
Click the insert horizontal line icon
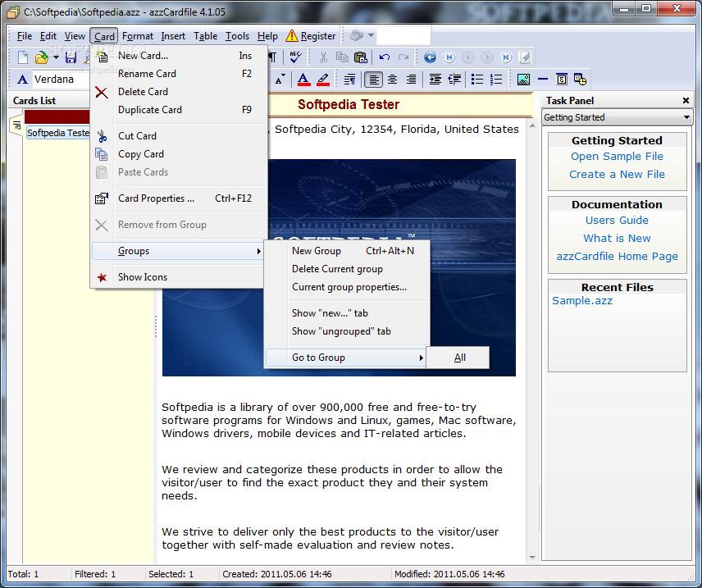(x=543, y=80)
